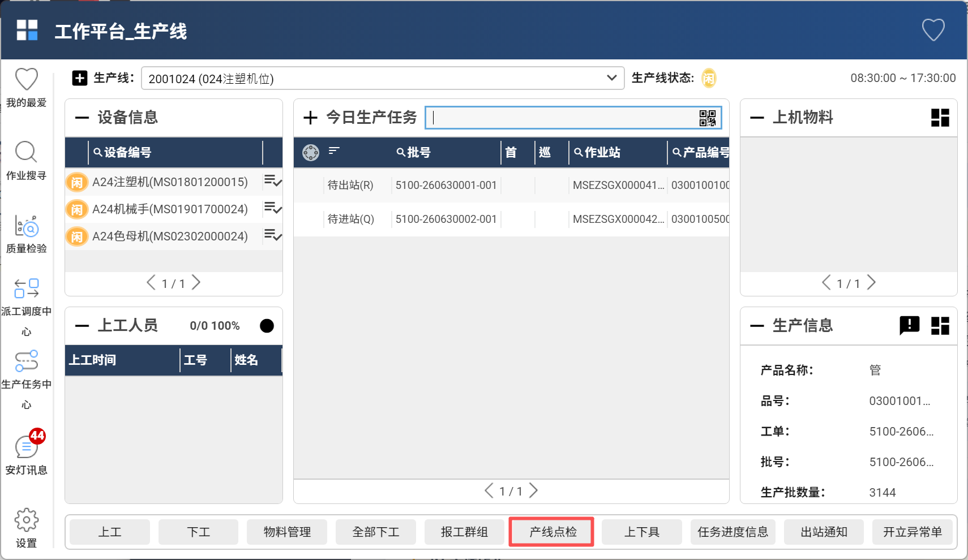
Task: Click the black status dot in 上工人员
Action: pyautogui.click(x=267, y=326)
